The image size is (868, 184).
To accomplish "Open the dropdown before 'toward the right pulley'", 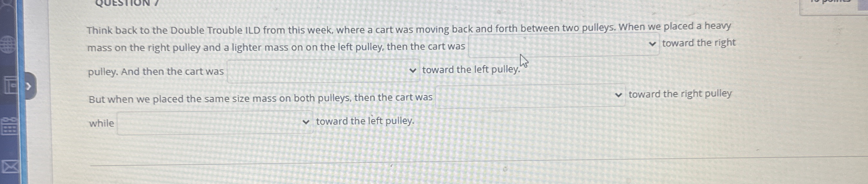I will tap(530, 95).
